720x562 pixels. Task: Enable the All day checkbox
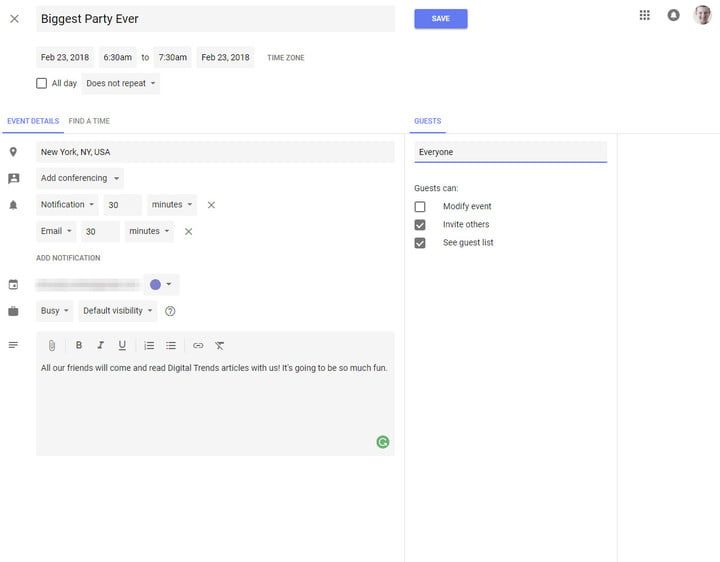coord(42,84)
